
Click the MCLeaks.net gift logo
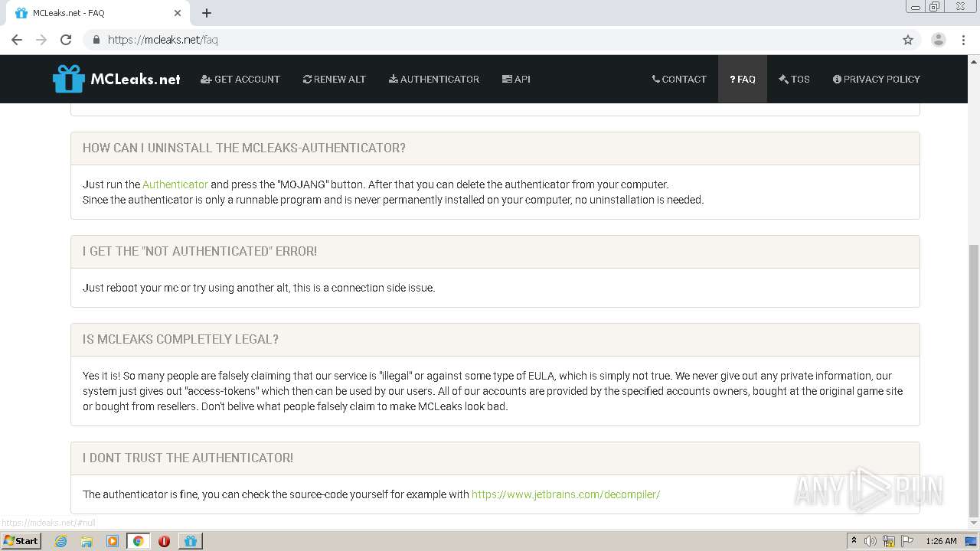coord(68,79)
